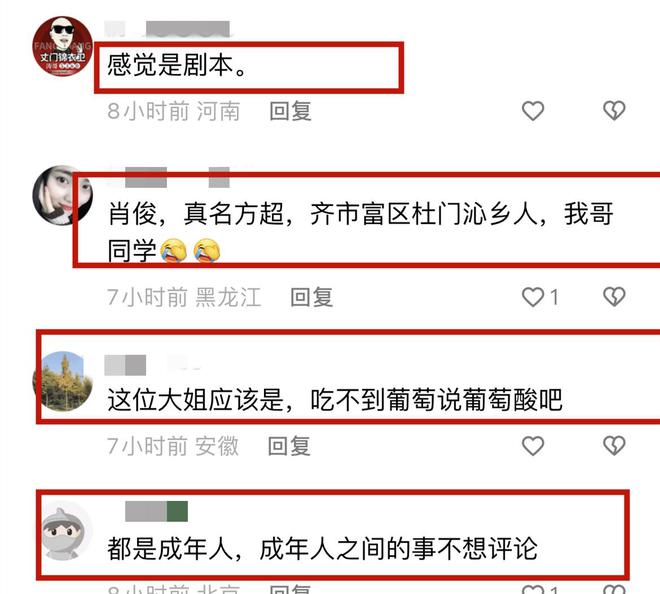Like the 北京 comment about adults
The width and height of the screenshot is (660, 594).
coord(533,589)
